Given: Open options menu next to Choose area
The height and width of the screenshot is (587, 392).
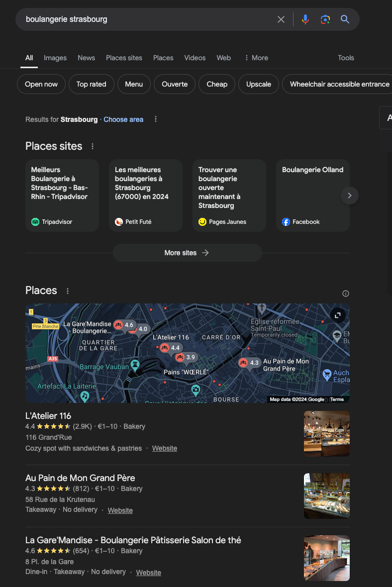Looking at the screenshot, I should click(156, 119).
